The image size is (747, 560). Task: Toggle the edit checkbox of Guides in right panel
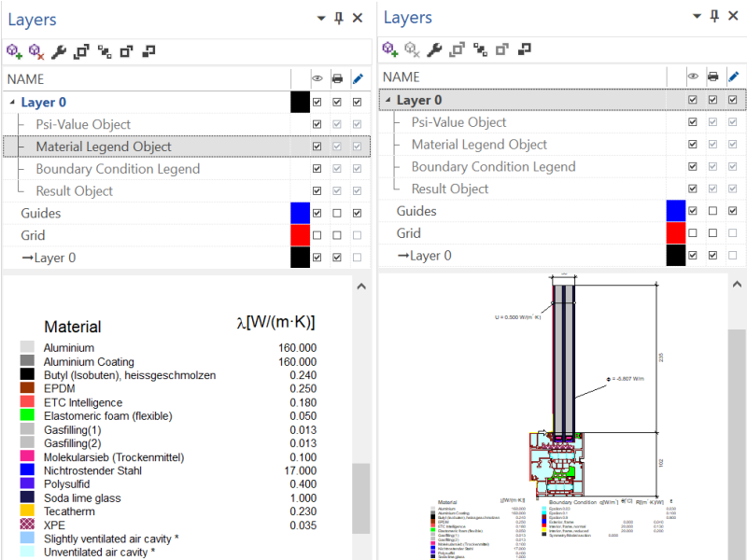coord(733,211)
